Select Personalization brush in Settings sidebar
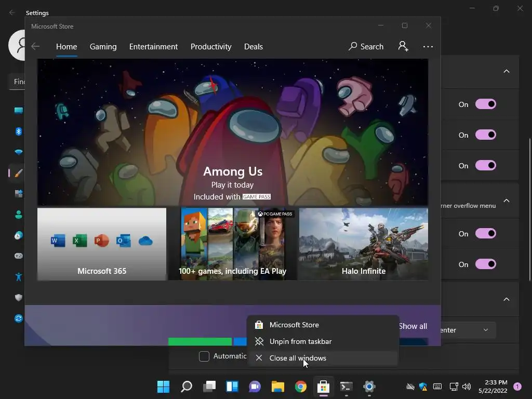 coord(19,173)
